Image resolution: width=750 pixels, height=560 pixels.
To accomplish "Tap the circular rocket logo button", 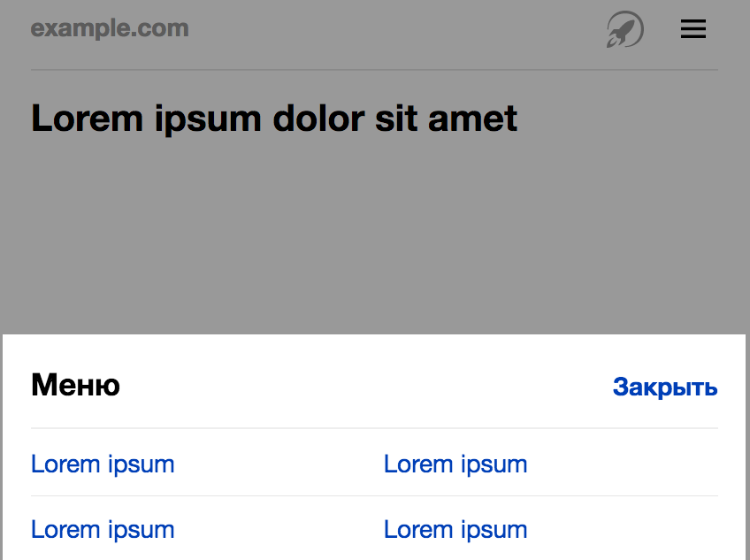I will tap(624, 30).
